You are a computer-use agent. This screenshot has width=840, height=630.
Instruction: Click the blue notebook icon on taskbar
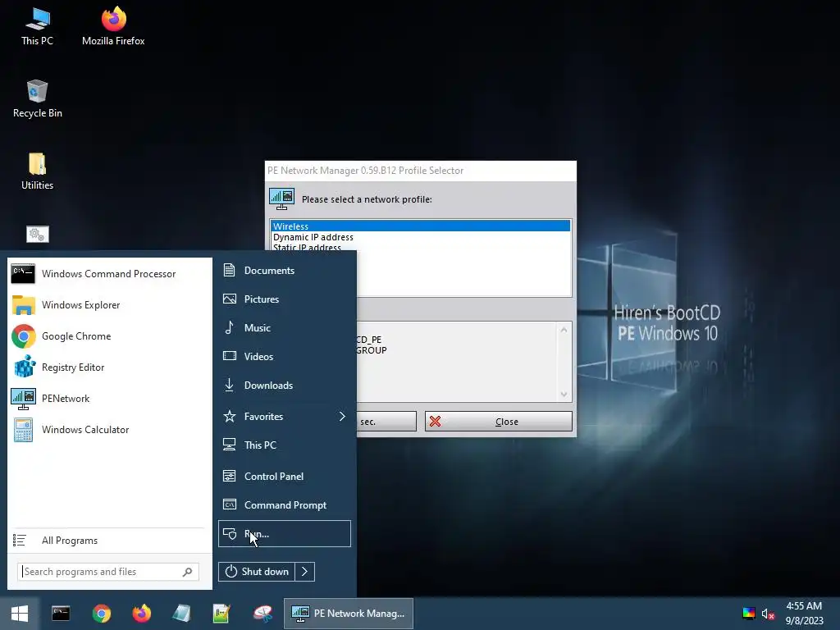click(x=181, y=614)
